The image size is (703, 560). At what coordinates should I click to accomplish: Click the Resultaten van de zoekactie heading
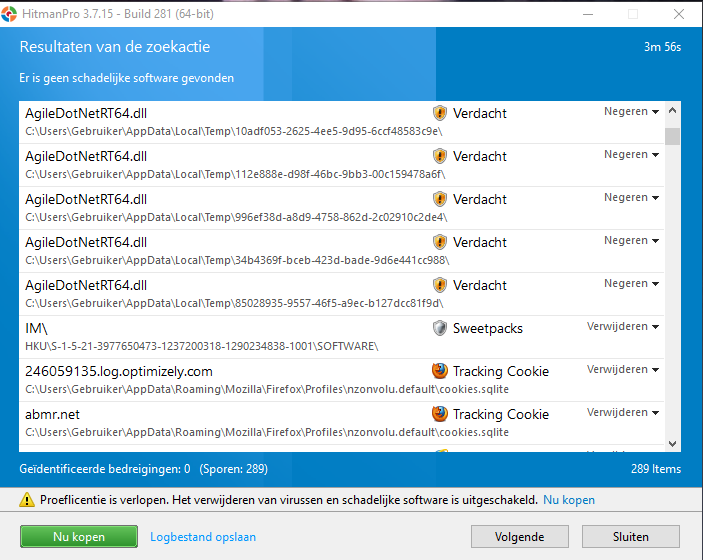(115, 47)
